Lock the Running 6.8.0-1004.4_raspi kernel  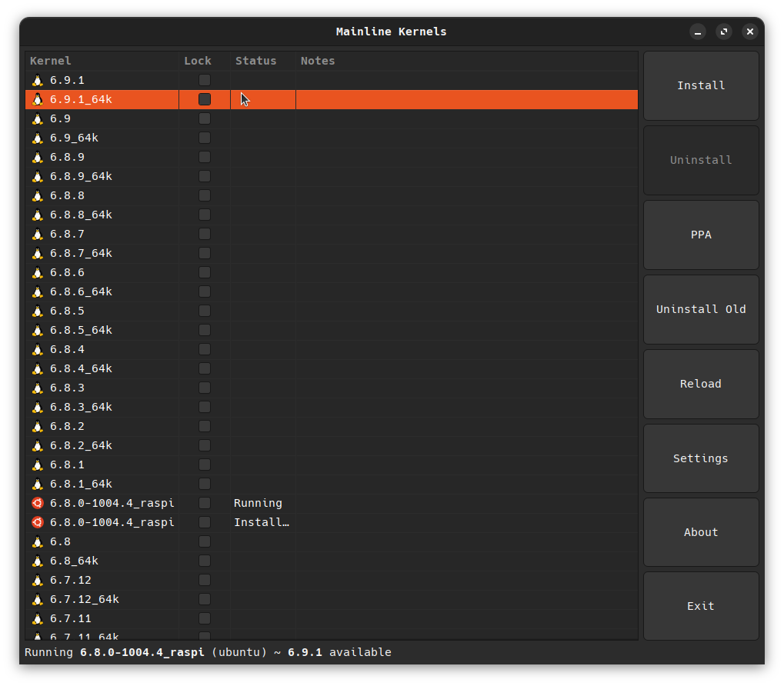point(205,503)
